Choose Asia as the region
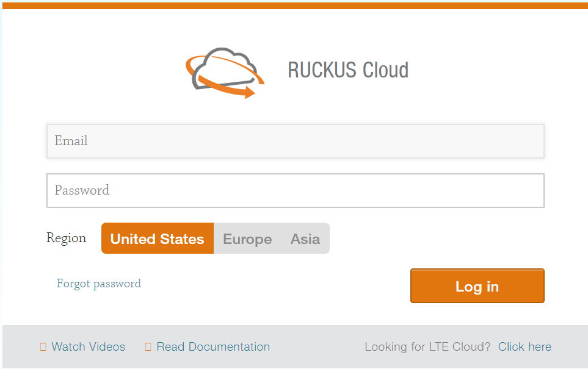The width and height of the screenshot is (588, 369). 305,238
